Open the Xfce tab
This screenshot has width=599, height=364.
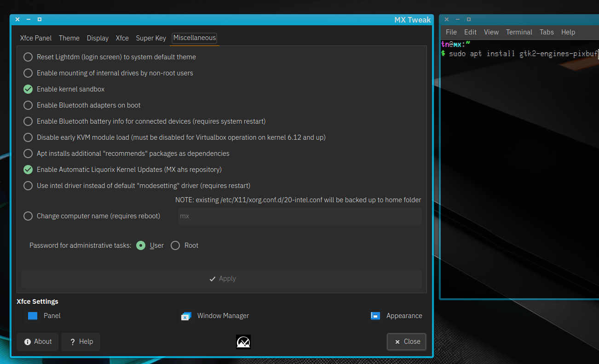click(122, 38)
